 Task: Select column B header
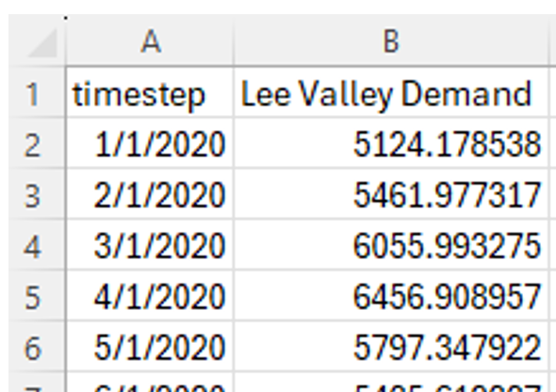pos(391,41)
